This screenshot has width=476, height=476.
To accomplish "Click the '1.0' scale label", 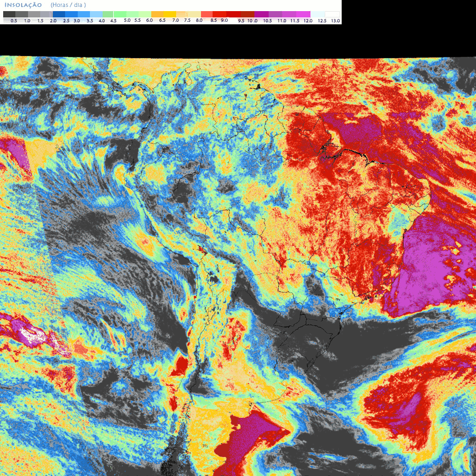I will pyautogui.click(x=27, y=21).
